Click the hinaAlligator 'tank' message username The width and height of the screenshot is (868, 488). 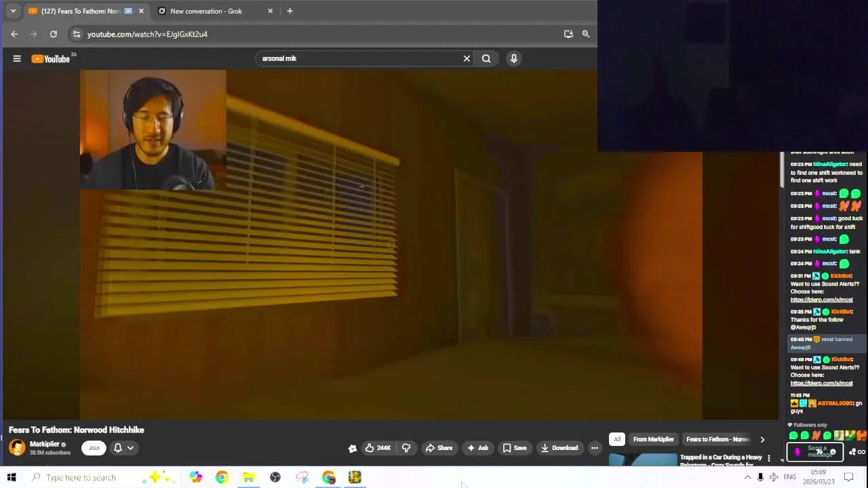click(x=829, y=251)
